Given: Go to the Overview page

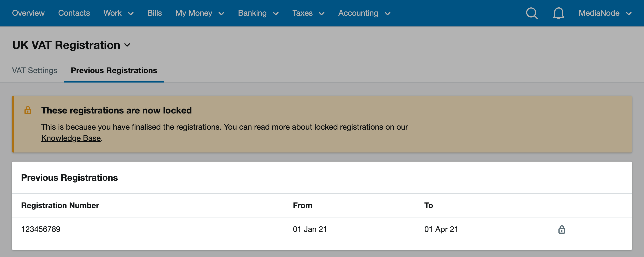Looking at the screenshot, I should tap(28, 13).
